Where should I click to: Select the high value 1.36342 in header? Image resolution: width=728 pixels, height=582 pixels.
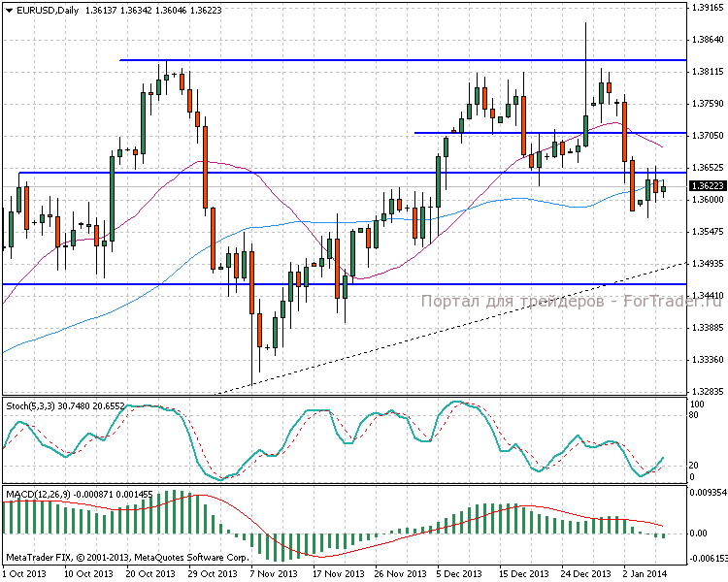136,11
